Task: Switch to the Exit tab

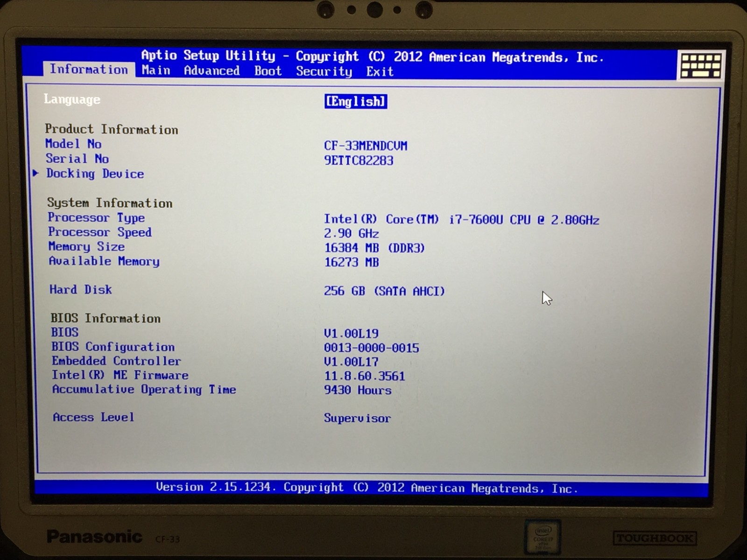Action: 380,72
